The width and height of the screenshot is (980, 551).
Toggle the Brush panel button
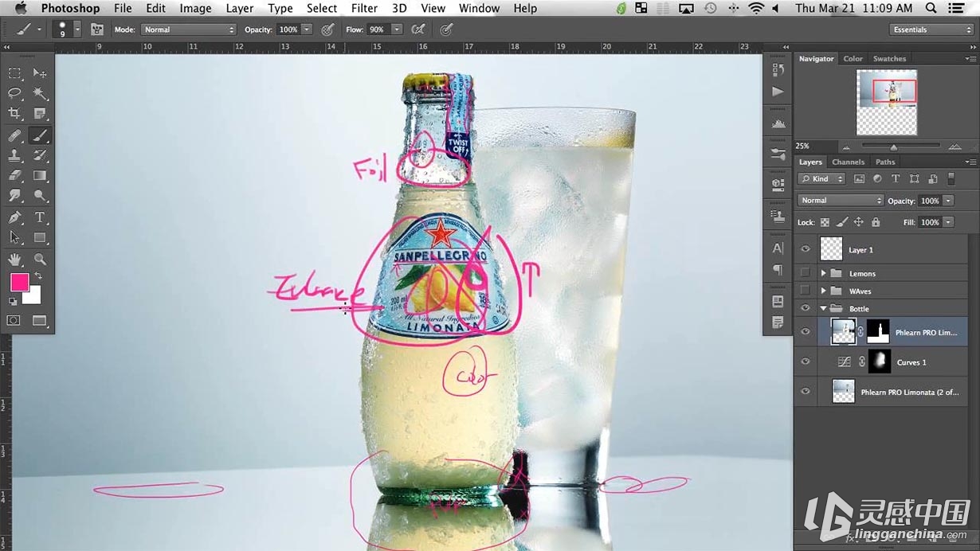click(97, 29)
